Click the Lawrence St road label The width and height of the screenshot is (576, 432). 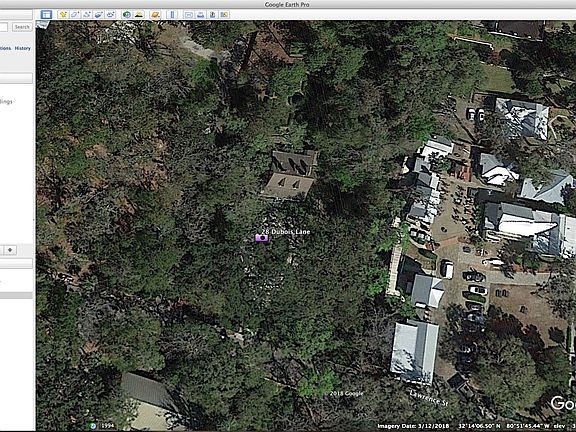tap(429, 398)
